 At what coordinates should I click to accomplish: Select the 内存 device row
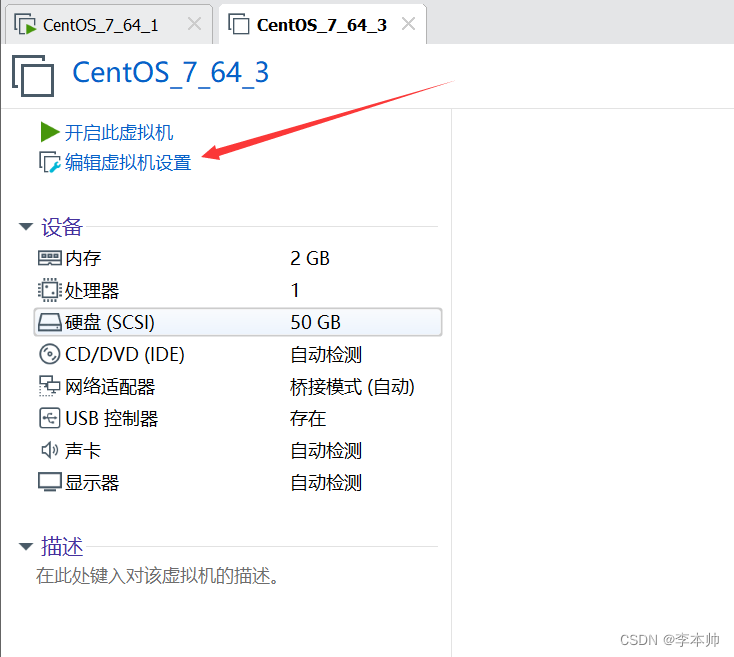(238, 258)
